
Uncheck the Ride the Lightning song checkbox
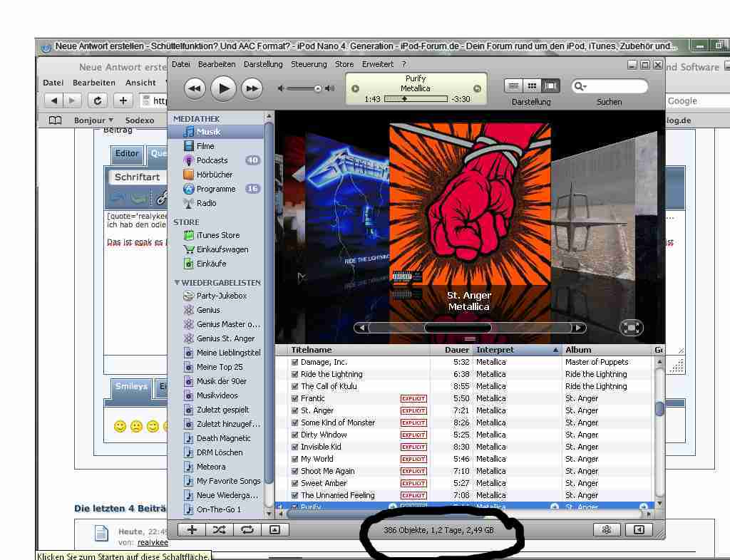tap(294, 375)
